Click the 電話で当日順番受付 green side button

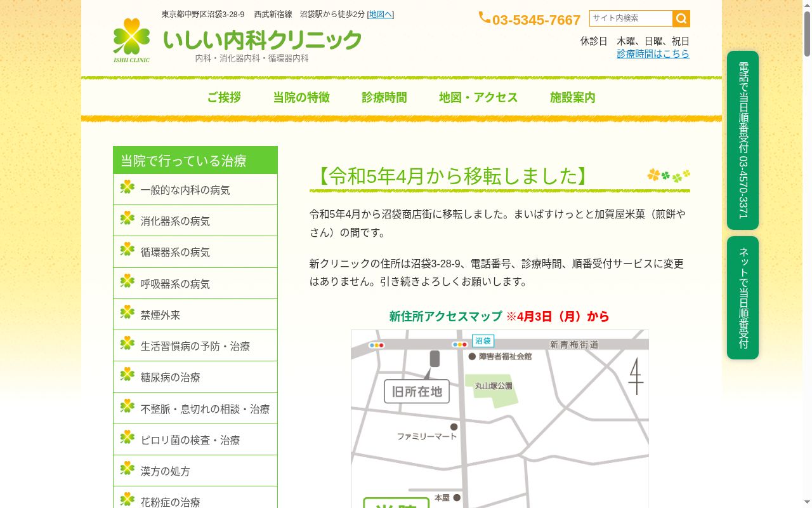coord(743,140)
